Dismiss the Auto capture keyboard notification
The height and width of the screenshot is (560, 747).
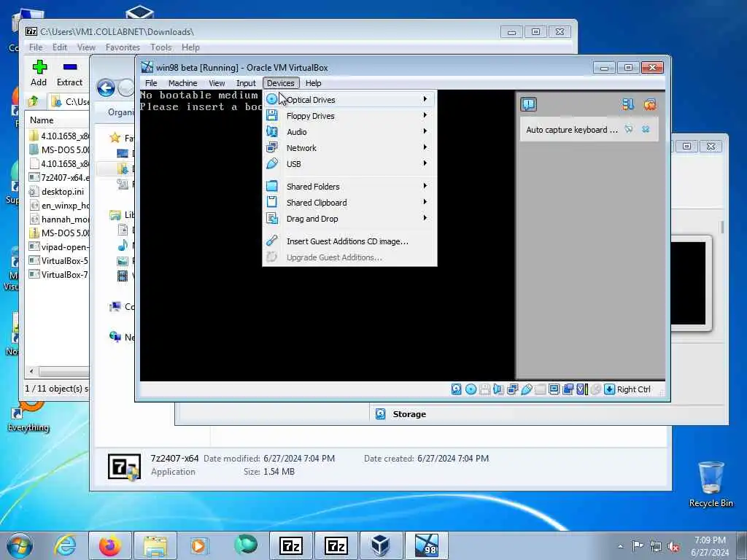pos(646,129)
